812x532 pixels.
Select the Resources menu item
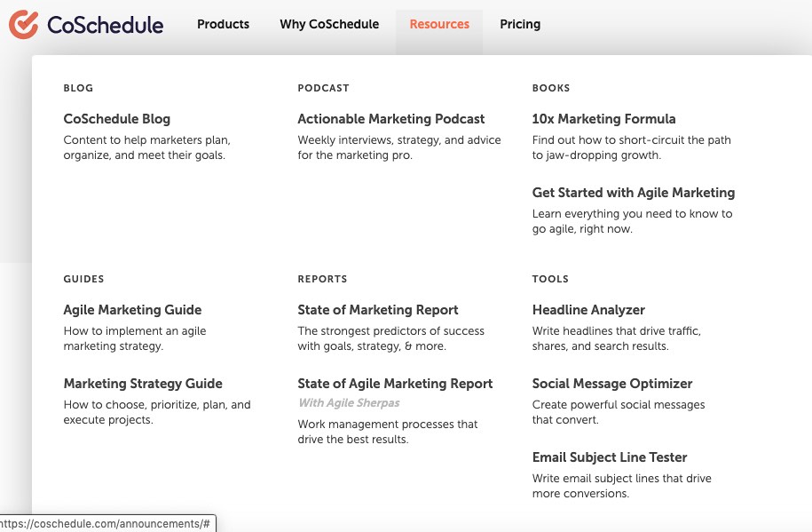(439, 24)
